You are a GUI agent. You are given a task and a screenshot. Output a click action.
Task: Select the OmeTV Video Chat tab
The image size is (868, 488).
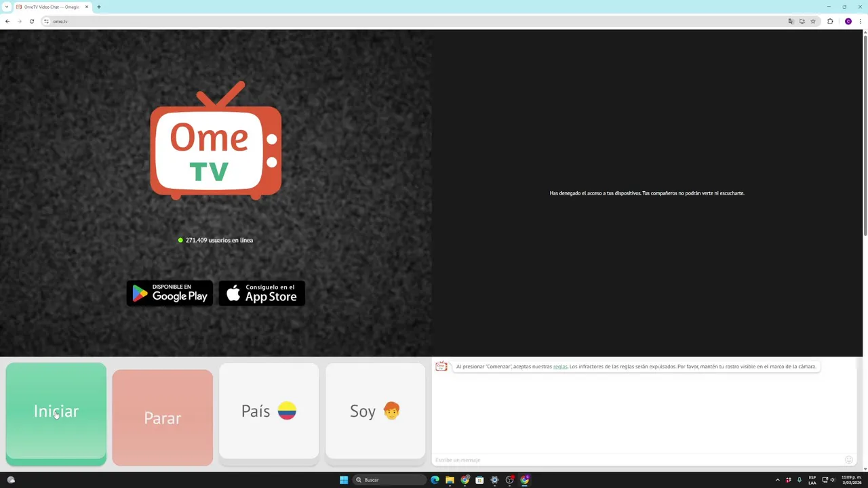click(52, 7)
